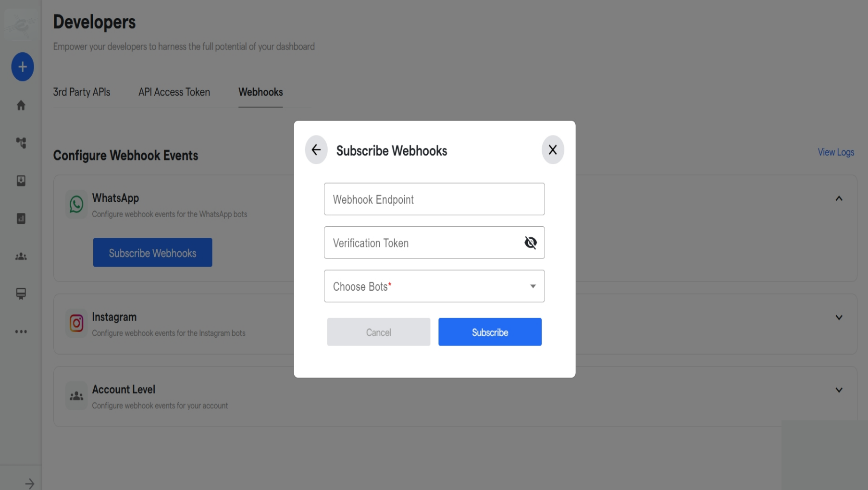Open the home dashboard icon
The image size is (868, 490).
[21, 105]
